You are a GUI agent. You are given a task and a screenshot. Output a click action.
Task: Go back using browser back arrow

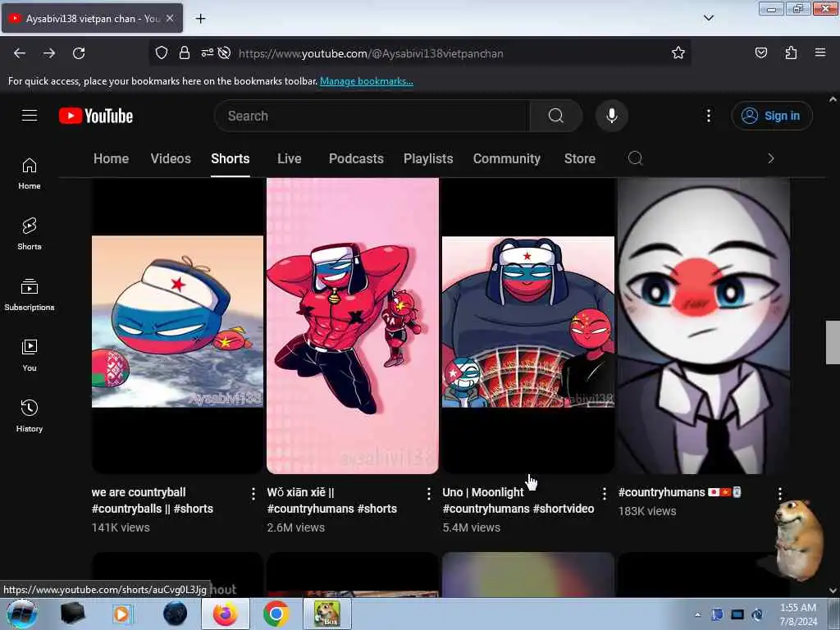(20, 53)
